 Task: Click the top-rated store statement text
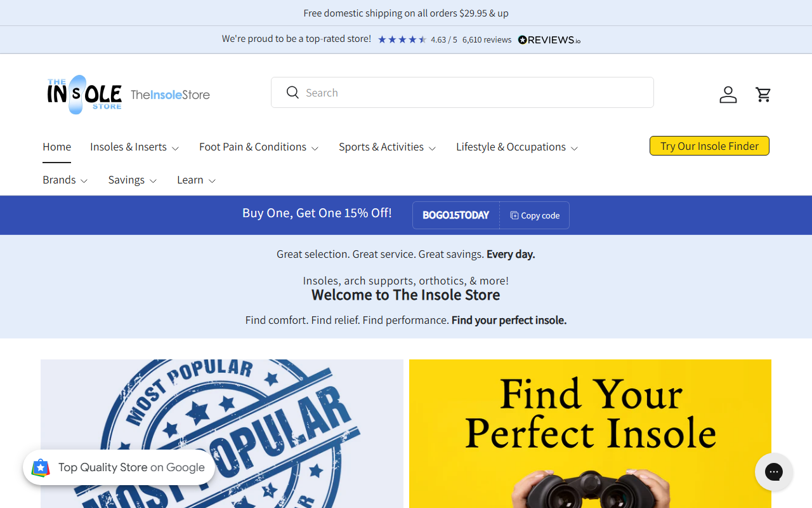[x=296, y=39]
